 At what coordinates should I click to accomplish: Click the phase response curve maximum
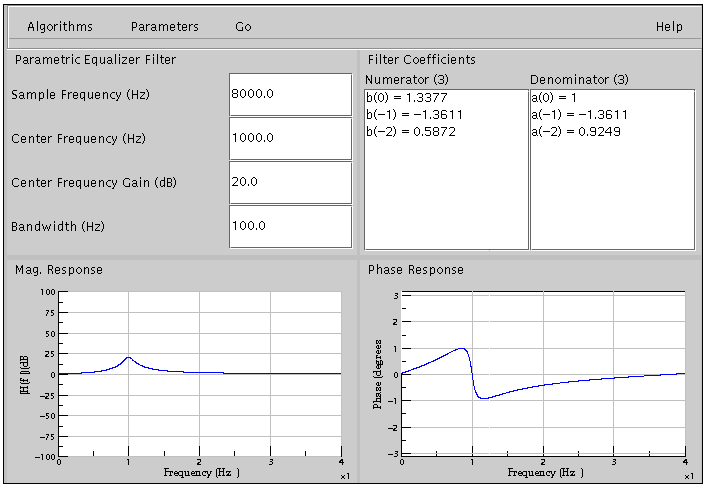tap(461, 349)
